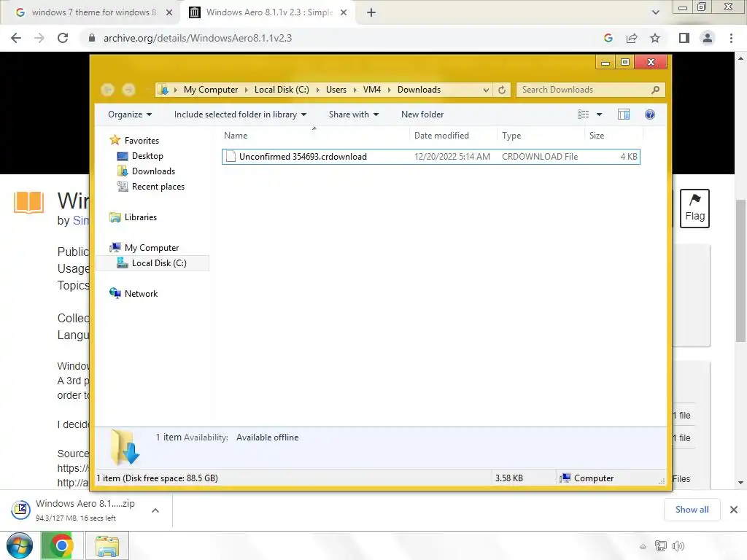Close the windows 7 theme Google tab
Image resolution: width=747 pixels, height=560 pixels.
[169, 12]
